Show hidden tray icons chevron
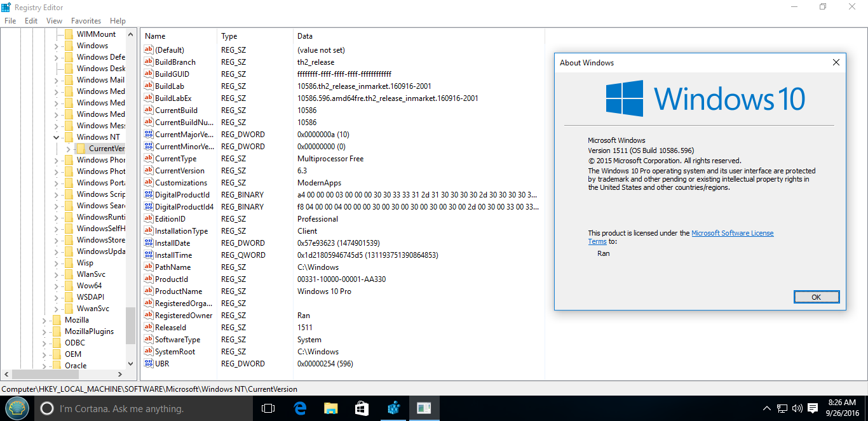Screen dimensions: 868x421 click(x=767, y=408)
